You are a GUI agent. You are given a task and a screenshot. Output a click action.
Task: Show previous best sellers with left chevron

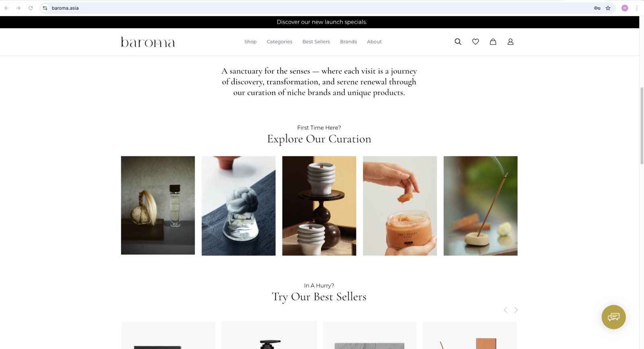(506, 310)
